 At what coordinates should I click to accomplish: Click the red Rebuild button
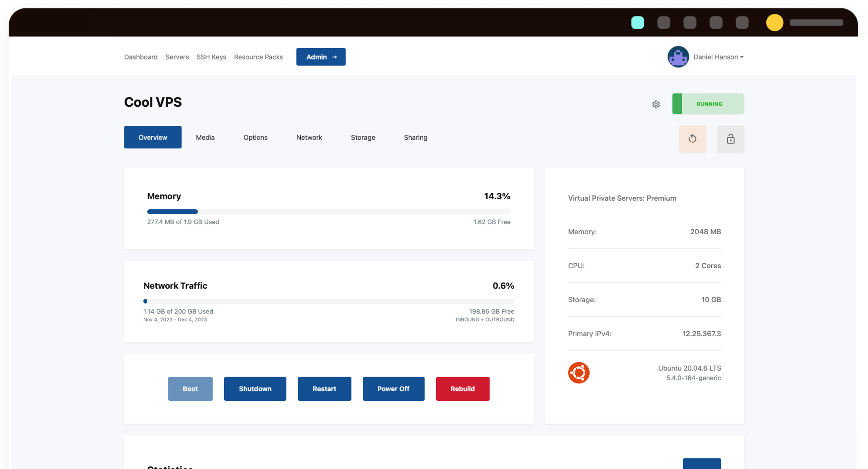[x=463, y=389]
